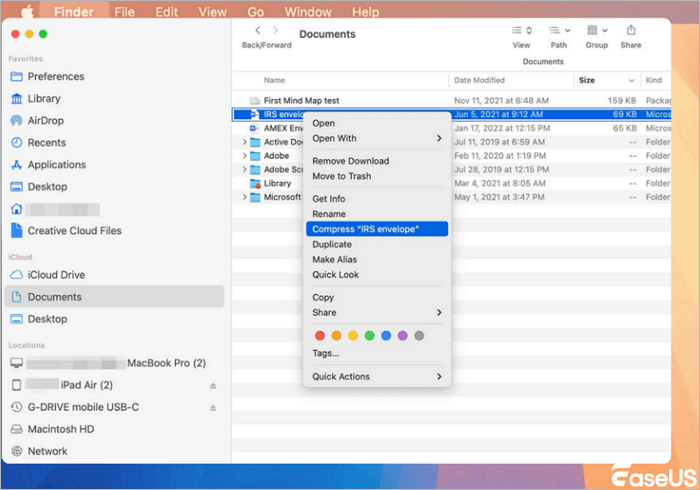This screenshot has width=700, height=490.
Task: Click the Tags... option
Action: coord(325,353)
